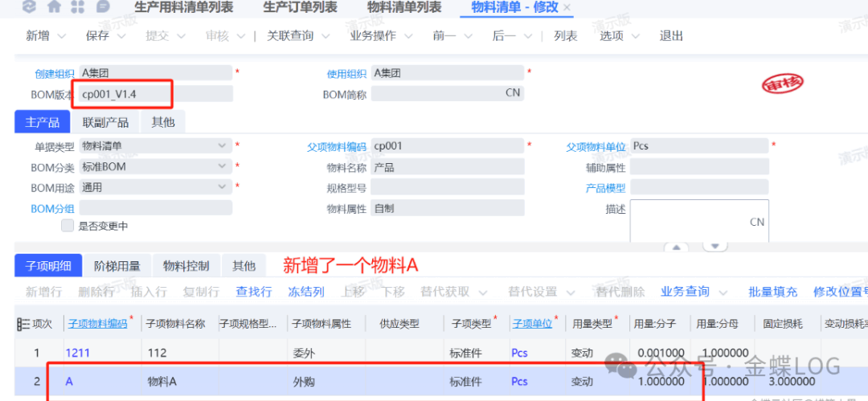Open the four-square apps menu icon
The height and width of the screenshot is (401, 868).
tap(78, 7)
